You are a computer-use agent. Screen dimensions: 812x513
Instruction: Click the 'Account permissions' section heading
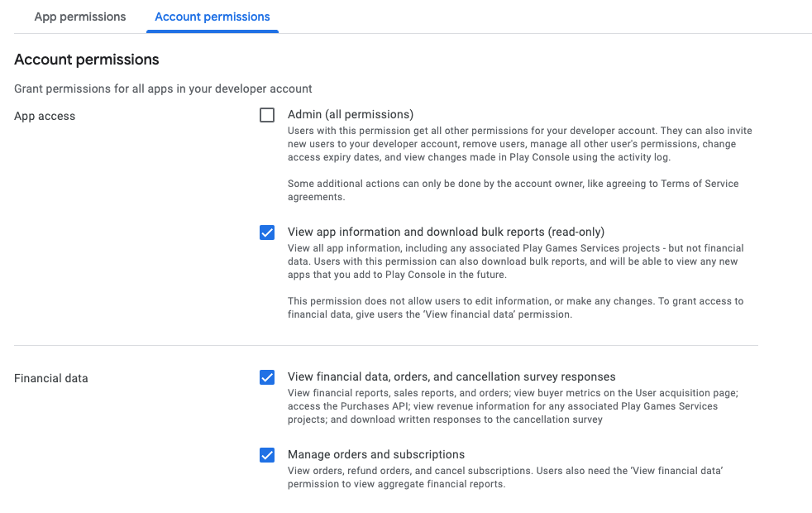87,60
